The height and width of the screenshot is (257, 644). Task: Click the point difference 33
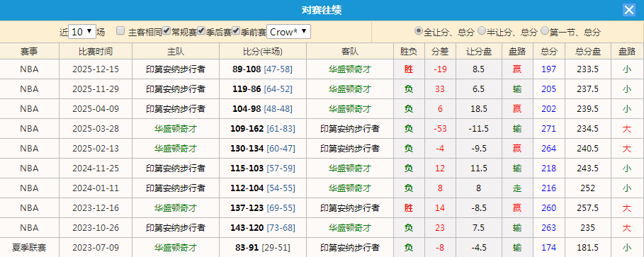(x=440, y=89)
